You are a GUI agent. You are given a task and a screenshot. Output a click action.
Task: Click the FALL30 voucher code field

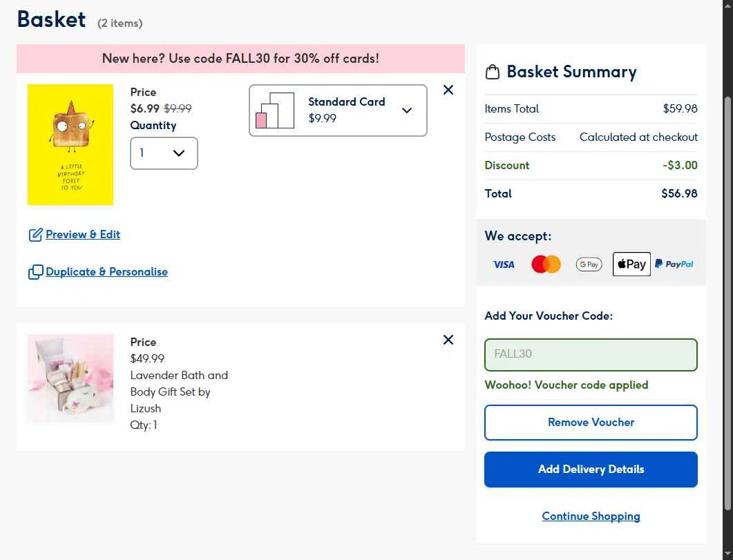click(x=591, y=354)
